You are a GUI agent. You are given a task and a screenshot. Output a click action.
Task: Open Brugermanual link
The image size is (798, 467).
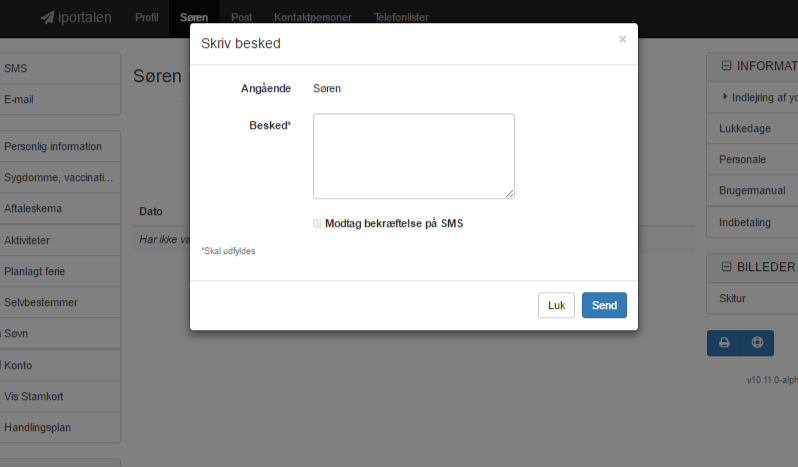[752, 190]
